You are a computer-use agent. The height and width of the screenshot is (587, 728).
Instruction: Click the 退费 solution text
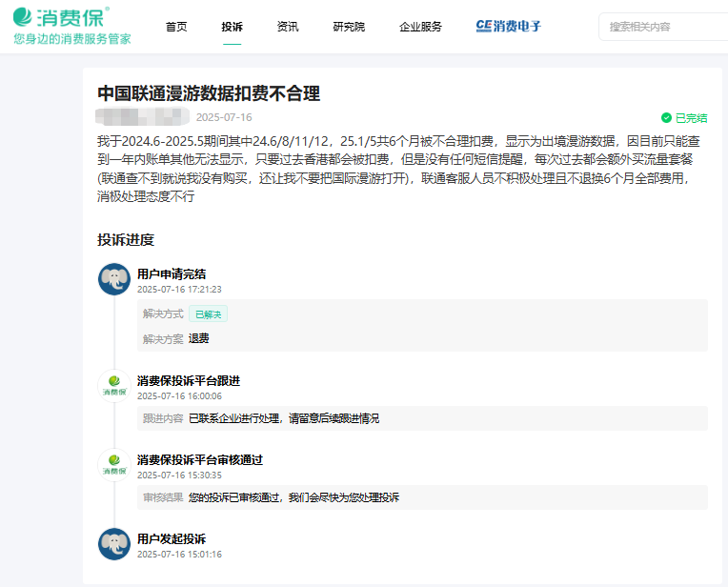click(x=199, y=338)
